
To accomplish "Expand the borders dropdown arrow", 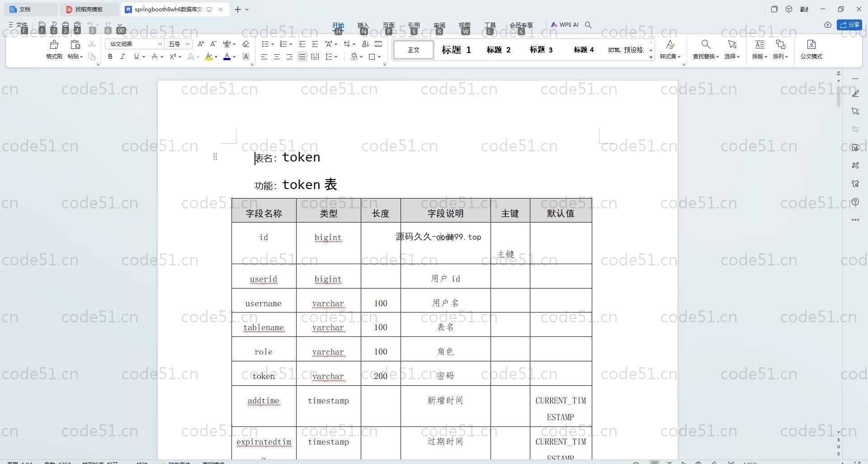I will click(379, 57).
